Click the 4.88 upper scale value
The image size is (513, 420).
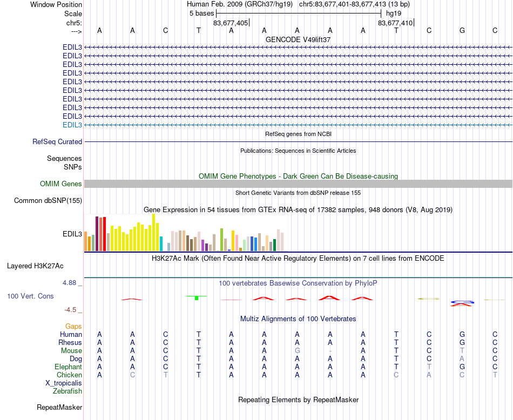[69, 283]
